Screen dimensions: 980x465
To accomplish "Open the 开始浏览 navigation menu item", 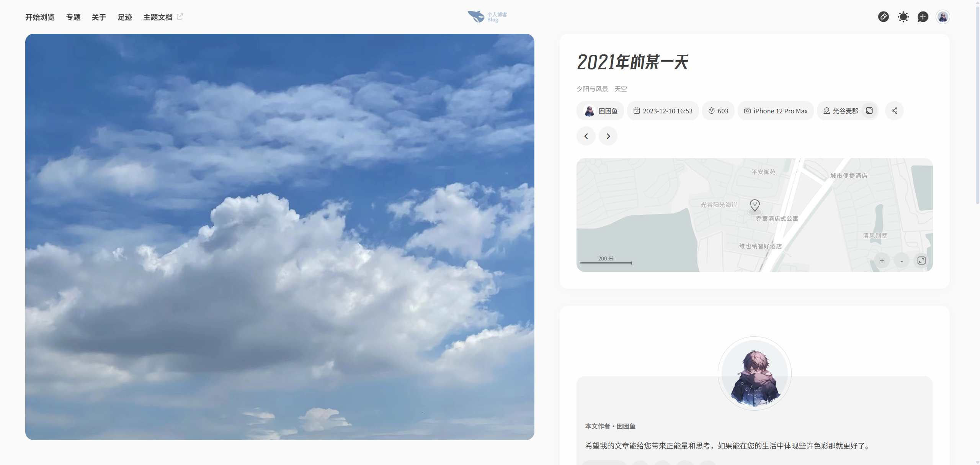I will tap(39, 17).
